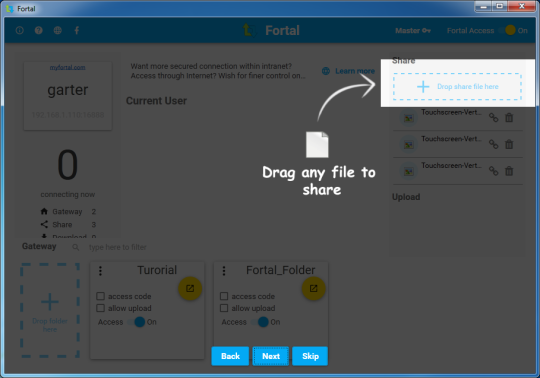Click the Share icon in stats list

(44, 224)
